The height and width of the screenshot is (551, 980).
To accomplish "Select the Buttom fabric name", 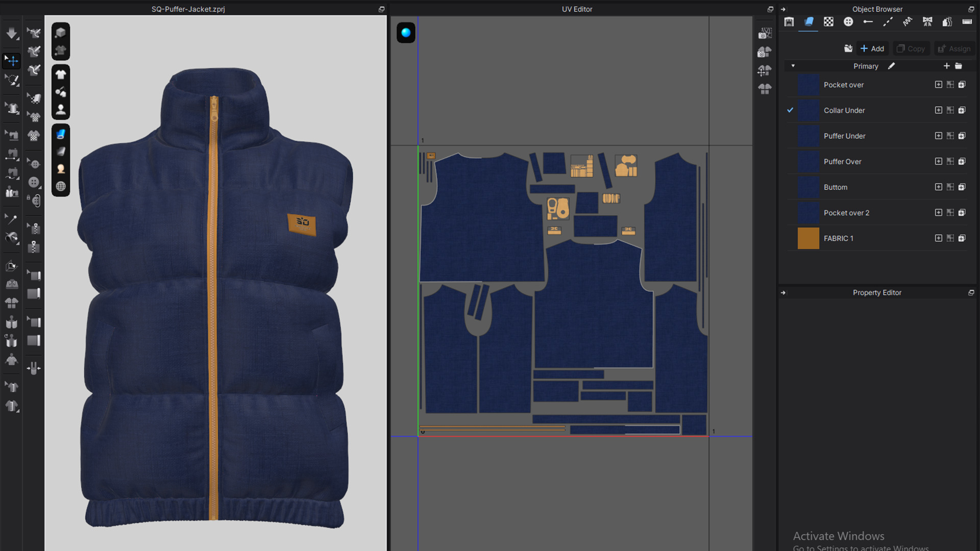I will pos(836,187).
